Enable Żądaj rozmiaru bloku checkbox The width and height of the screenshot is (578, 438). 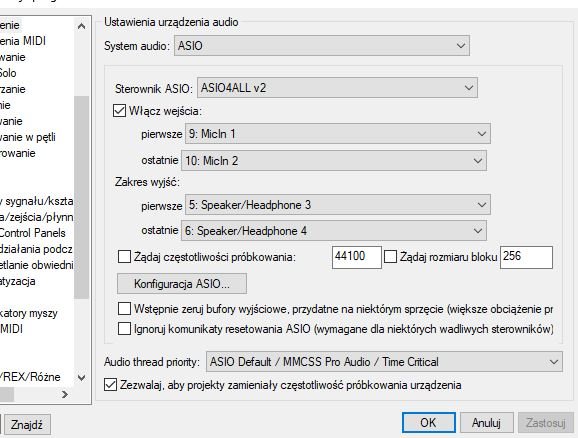point(390,256)
